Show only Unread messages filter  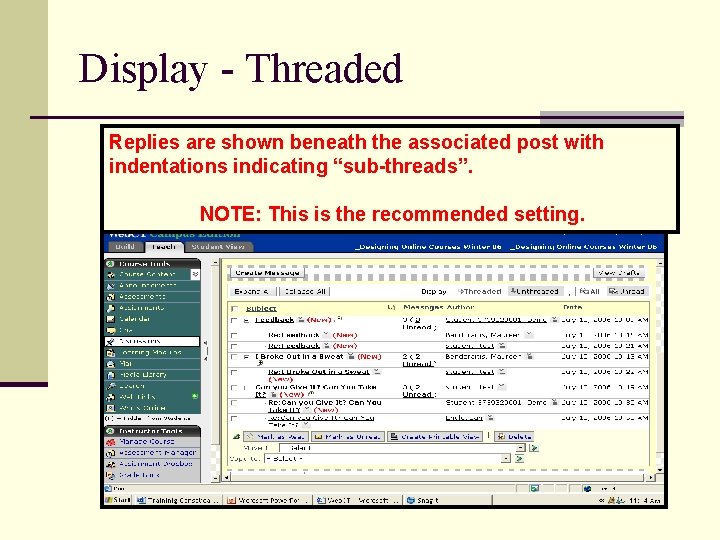tap(627, 292)
